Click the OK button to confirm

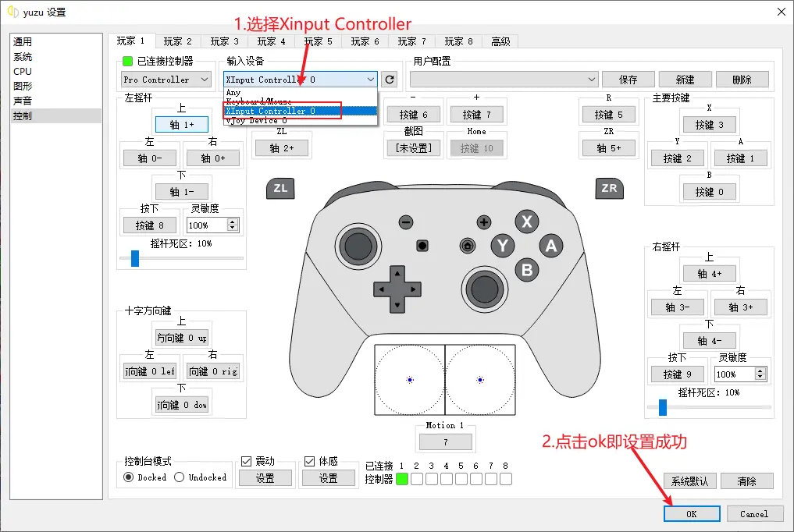pyautogui.click(x=691, y=513)
